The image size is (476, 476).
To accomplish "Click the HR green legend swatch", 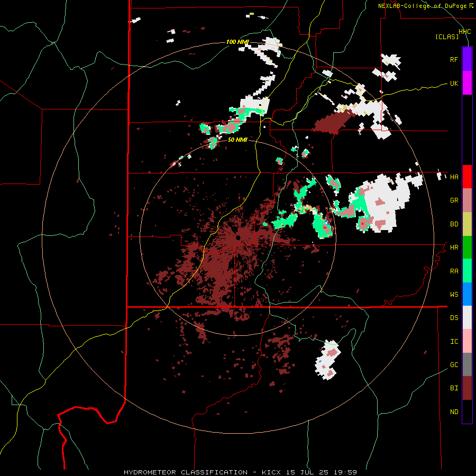I will coord(467,248).
